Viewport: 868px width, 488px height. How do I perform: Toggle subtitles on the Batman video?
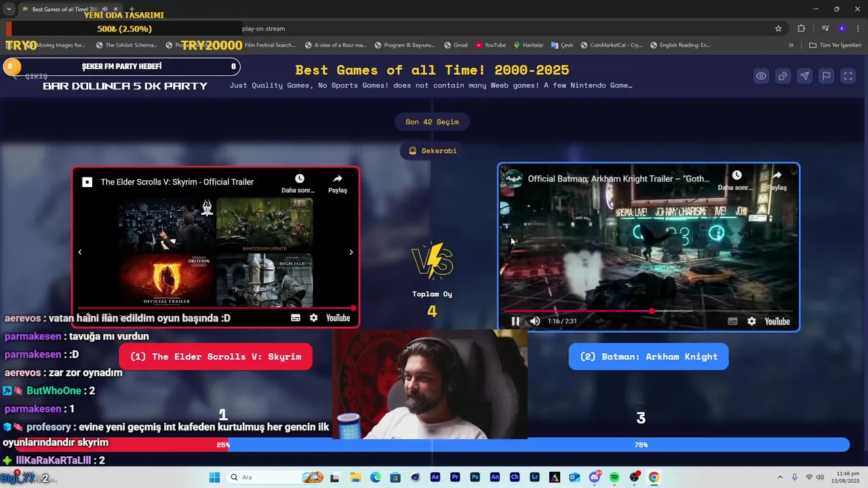[732, 321]
